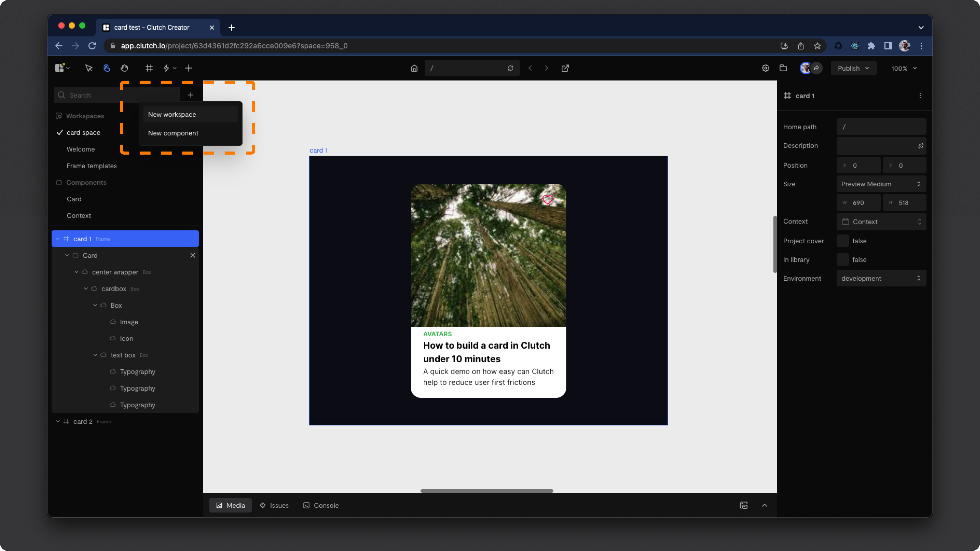Choose New component from menu
Screen dimensions: 980x551
click(x=173, y=133)
